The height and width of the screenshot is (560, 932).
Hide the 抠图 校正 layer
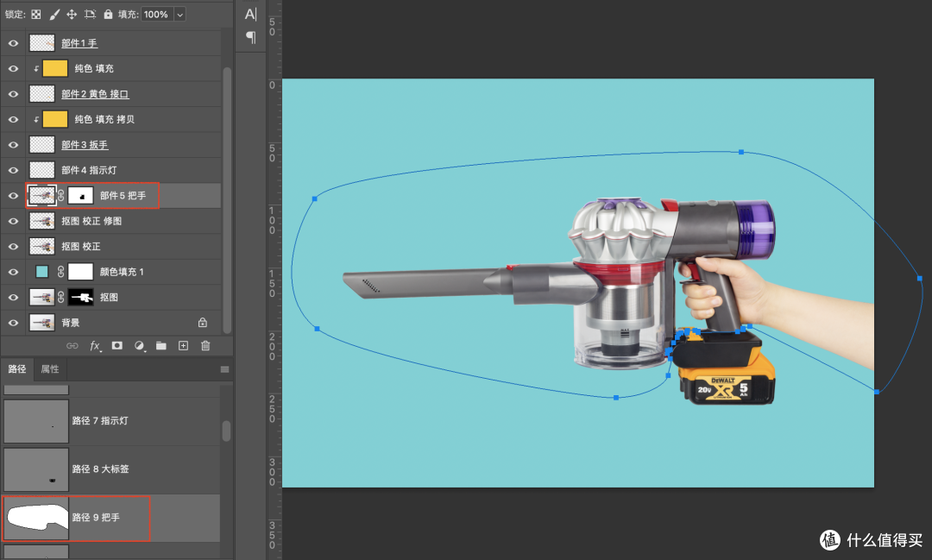[13, 246]
